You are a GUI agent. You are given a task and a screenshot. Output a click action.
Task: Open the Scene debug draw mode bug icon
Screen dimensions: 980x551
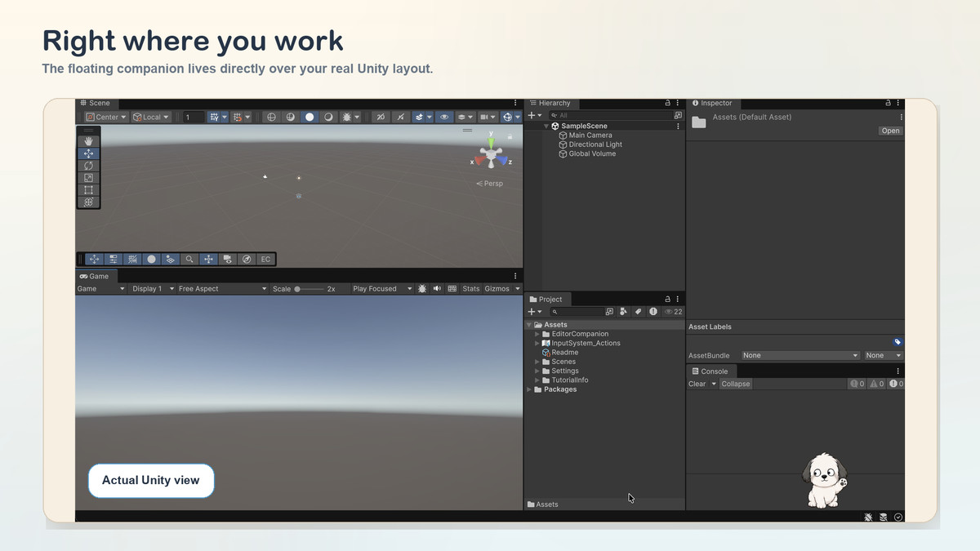pyautogui.click(x=346, y=117)
